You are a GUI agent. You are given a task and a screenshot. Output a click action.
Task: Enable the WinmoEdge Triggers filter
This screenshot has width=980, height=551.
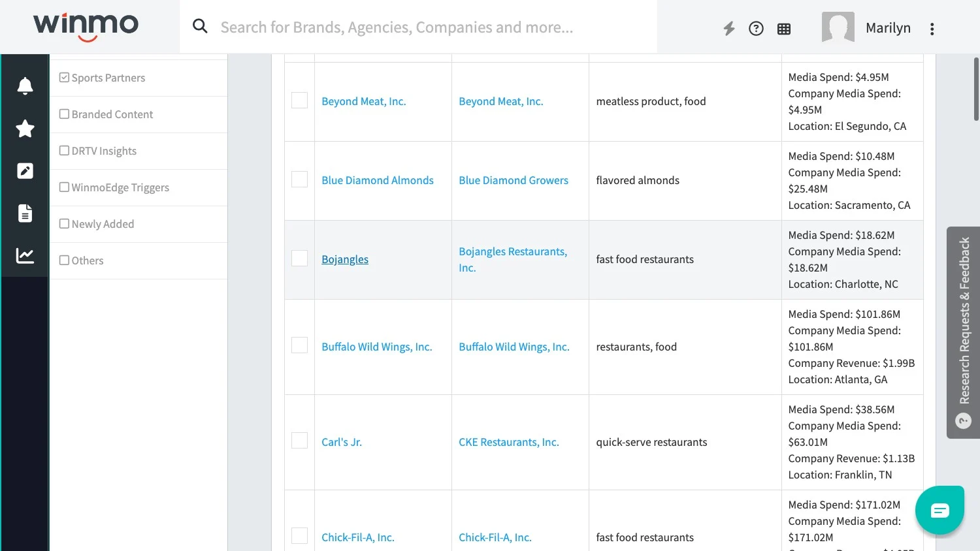[64, 187]
